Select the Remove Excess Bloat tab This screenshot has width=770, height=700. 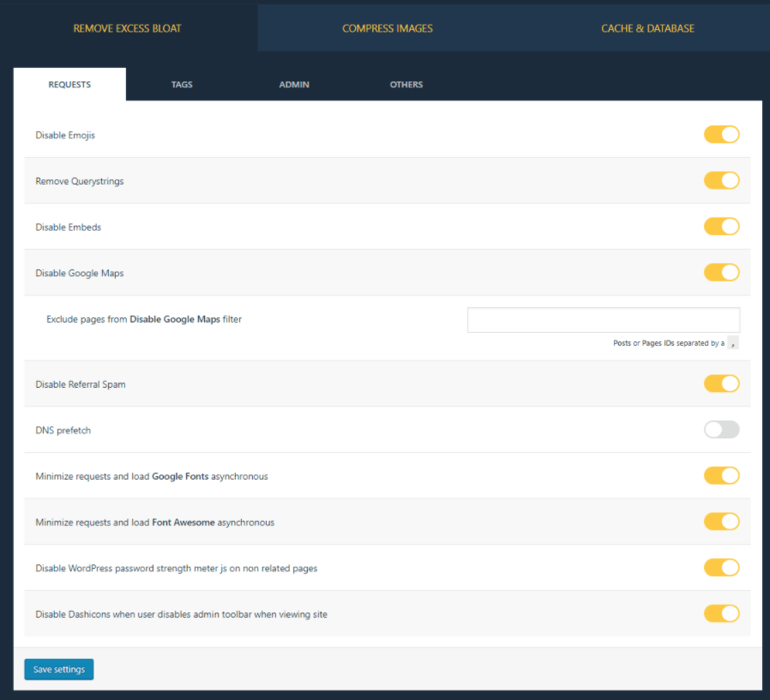click(127, 28)
